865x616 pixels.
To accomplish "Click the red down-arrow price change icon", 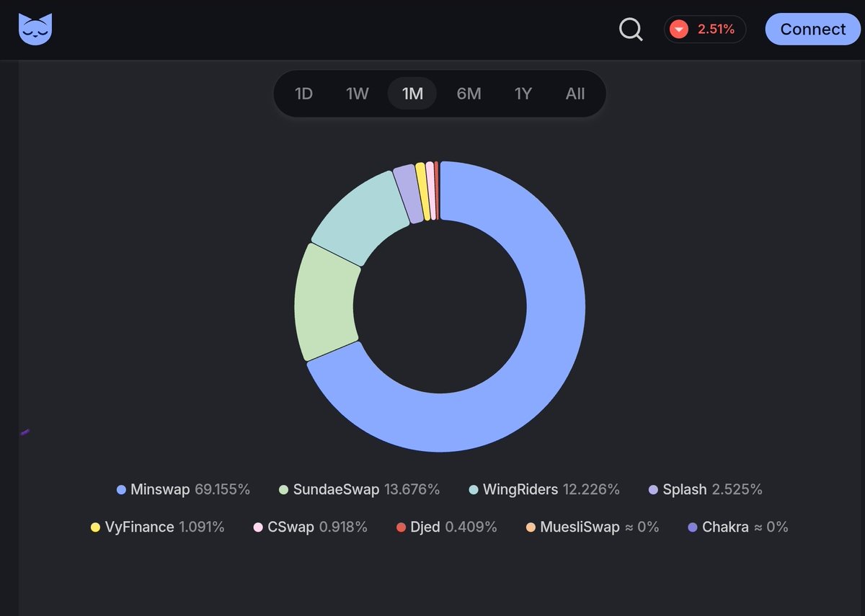I will tap(678, 30).
